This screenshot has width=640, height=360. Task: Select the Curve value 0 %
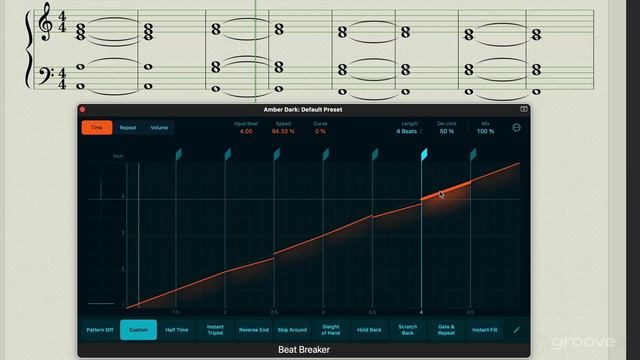click(320, 131)
